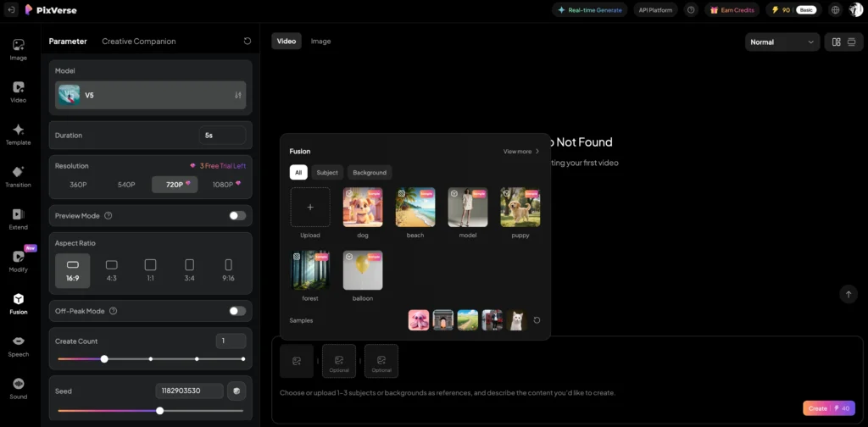Toggle Preview Mode switch
The width and height of the screenshot is (868, 427).
237,216
